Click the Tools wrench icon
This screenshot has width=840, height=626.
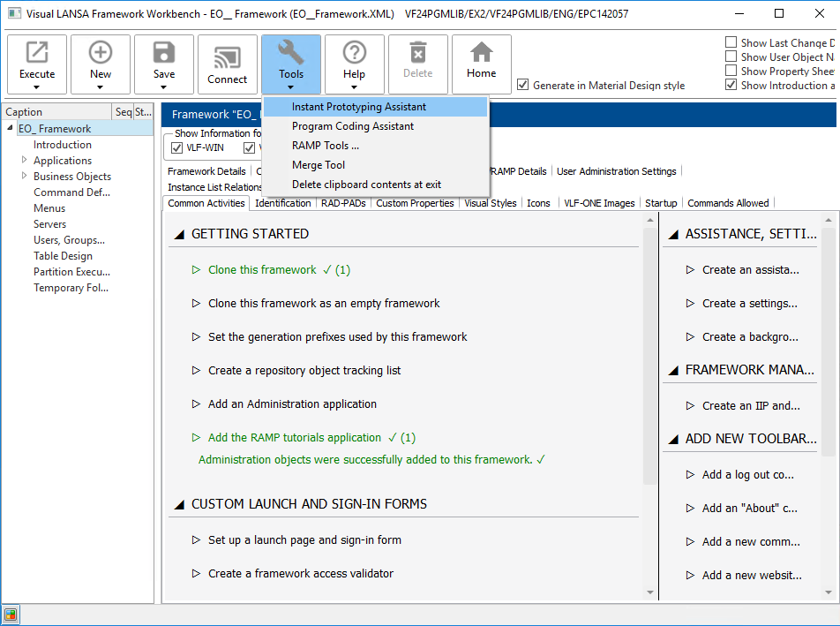291,53
